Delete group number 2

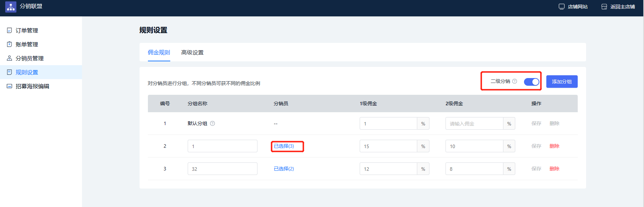click(x=554, y=146)
